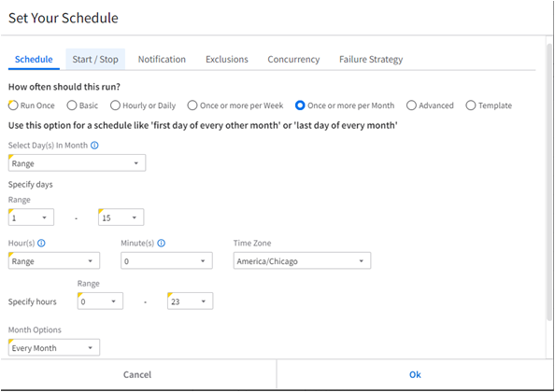555x392 pixels.
Task: Open the Time Zone America/Chicago dropdown
Action: (302, 260)
